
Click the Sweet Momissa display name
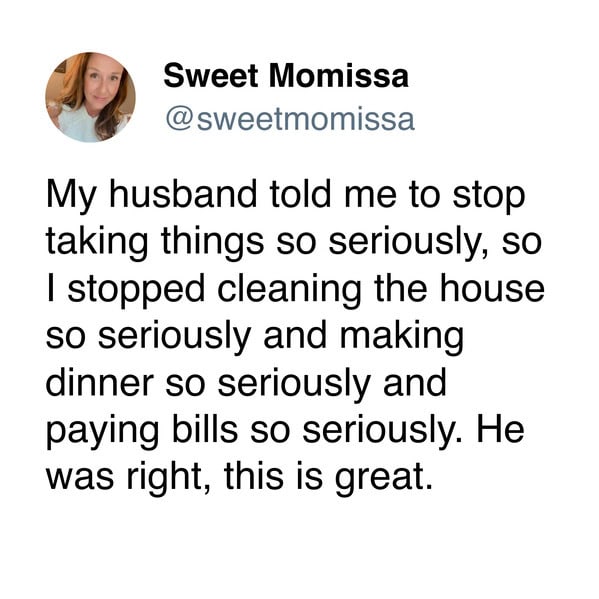(286, 76)
